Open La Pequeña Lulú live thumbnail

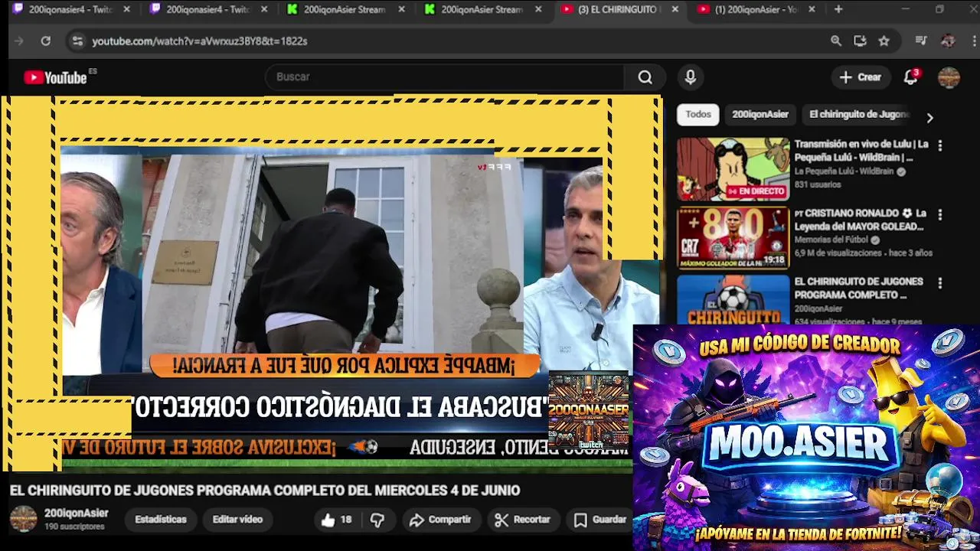pyautogui.click(x=733, y=169)
